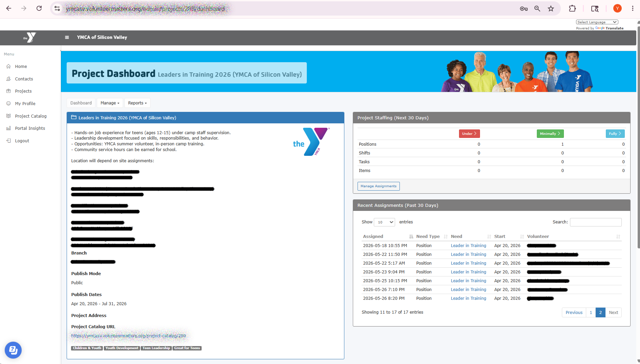This screenshot has width=640, height=364.
Task: Bookmark this page with the star icon
Action: (551, 9)
